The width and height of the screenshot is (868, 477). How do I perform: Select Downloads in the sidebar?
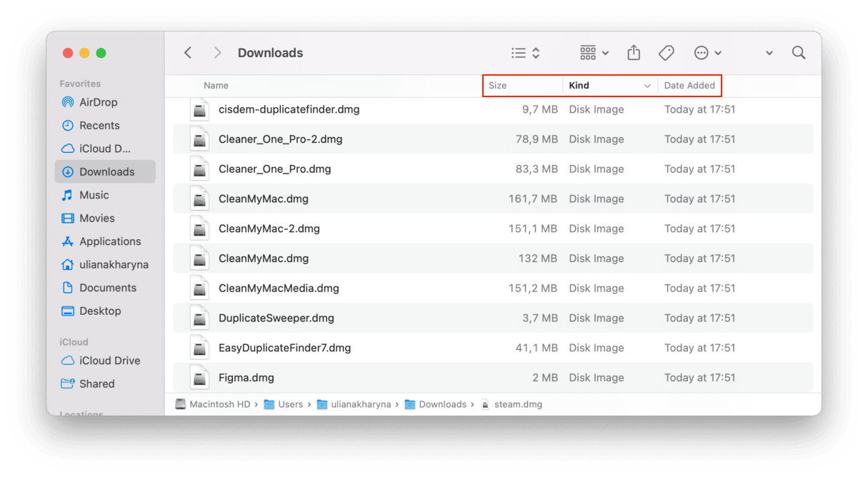[105, 172]
